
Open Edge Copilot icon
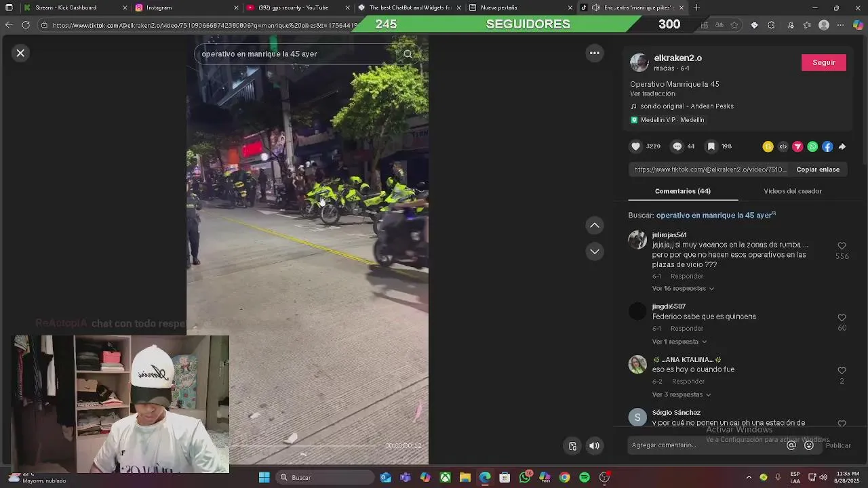[x=857, y=25]
